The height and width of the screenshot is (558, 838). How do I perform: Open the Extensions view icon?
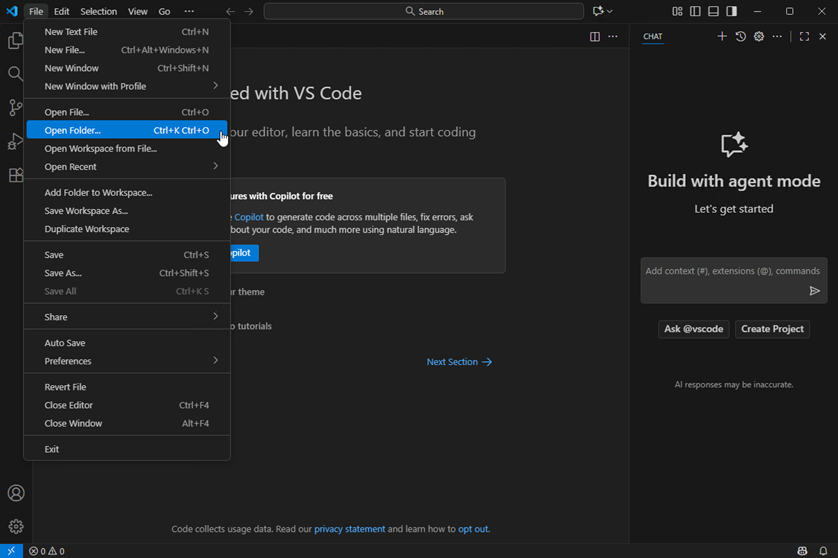click(x=15, y=175)
